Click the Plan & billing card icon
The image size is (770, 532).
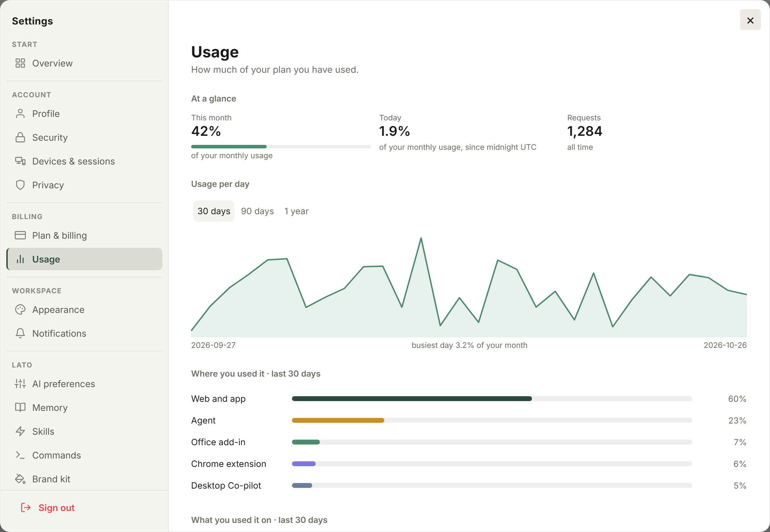(20, 236)
